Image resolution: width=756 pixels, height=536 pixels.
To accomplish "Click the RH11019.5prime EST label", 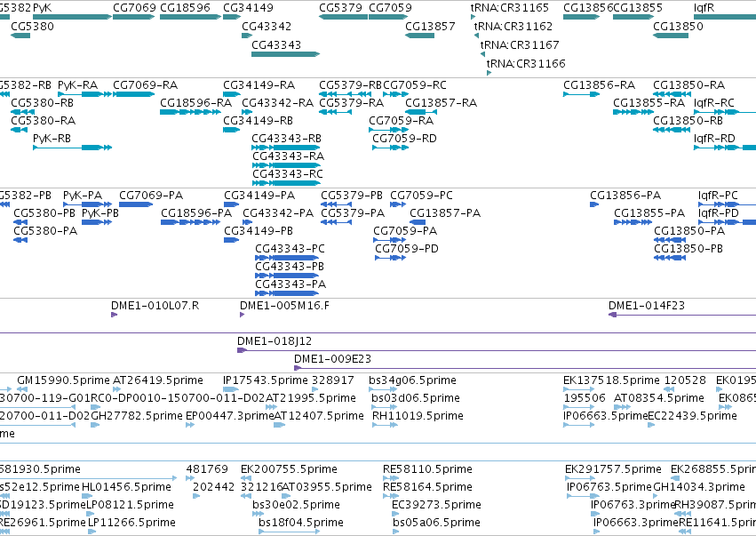I will (x=418, y=416).
